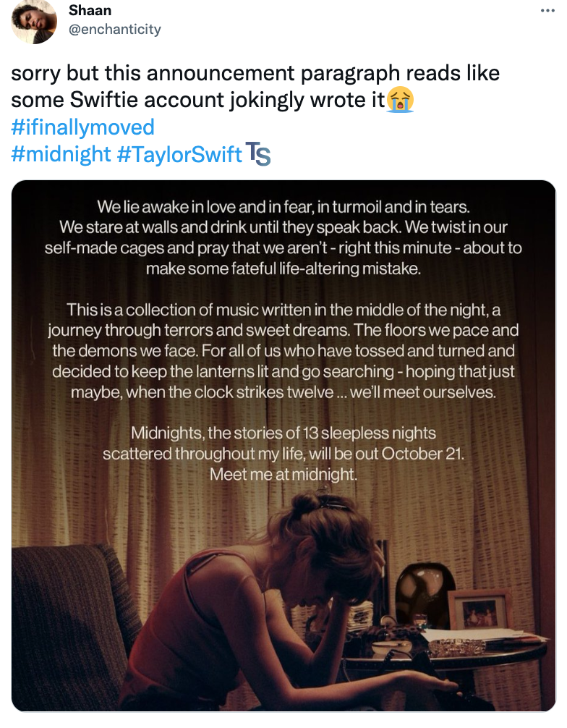The width and height of the screenshot is (567, 728).
Task: View Shaan's profile picture
Action: pyautogui.click(x=34, y=22)
